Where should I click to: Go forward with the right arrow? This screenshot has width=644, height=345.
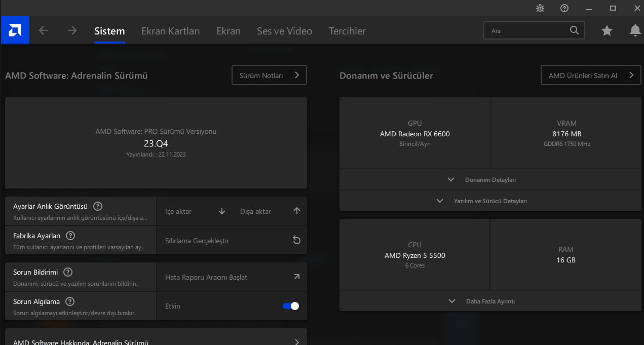tap(72, 30)
